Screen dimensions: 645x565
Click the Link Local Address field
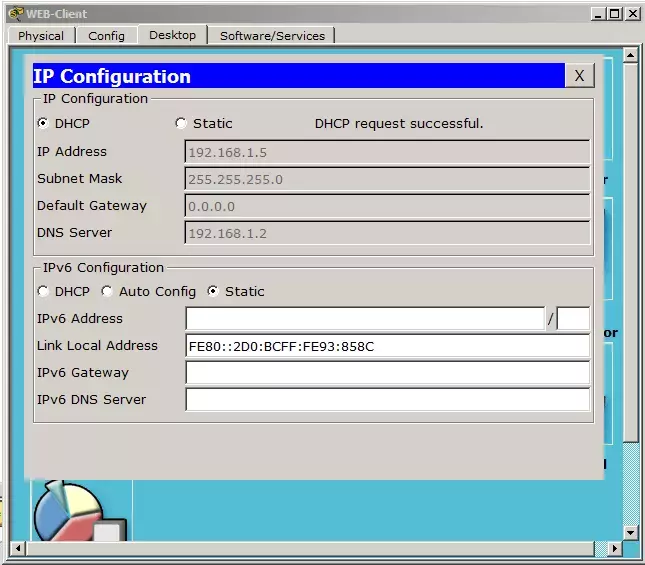click(387, 346)
